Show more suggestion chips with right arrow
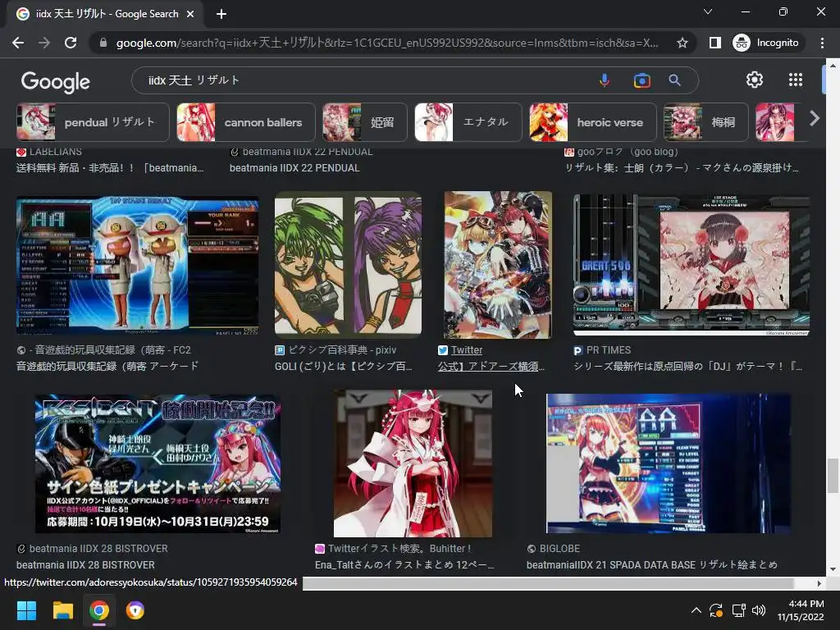The width and height of the screenshot is (840, 630). 815,118
